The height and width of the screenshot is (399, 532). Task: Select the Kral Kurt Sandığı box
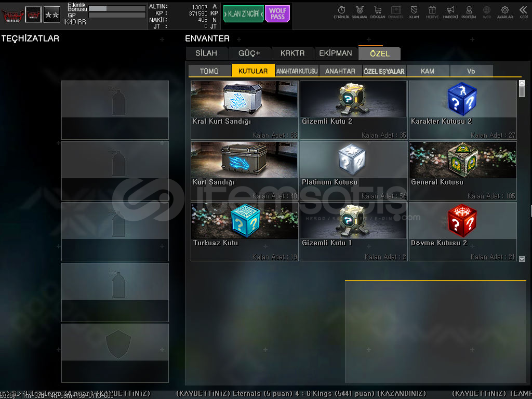tap(244, 110)
